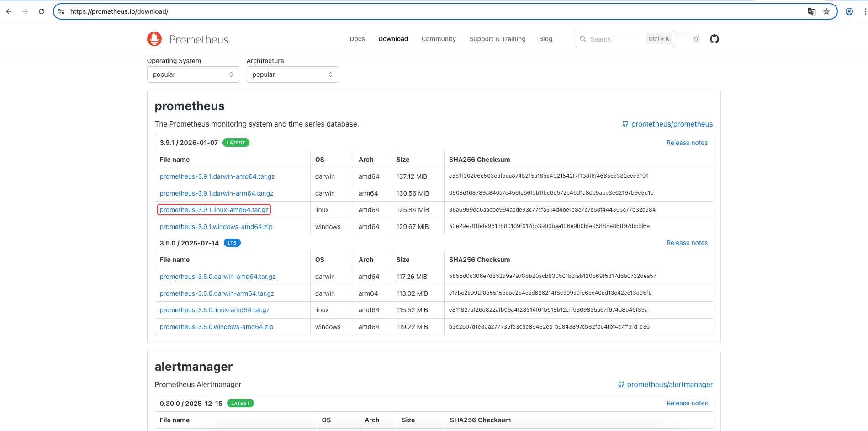This screenshot has width=868, height=431.
Task: Toggle the light/dark theme sun icon
Action: click(696, 39)
